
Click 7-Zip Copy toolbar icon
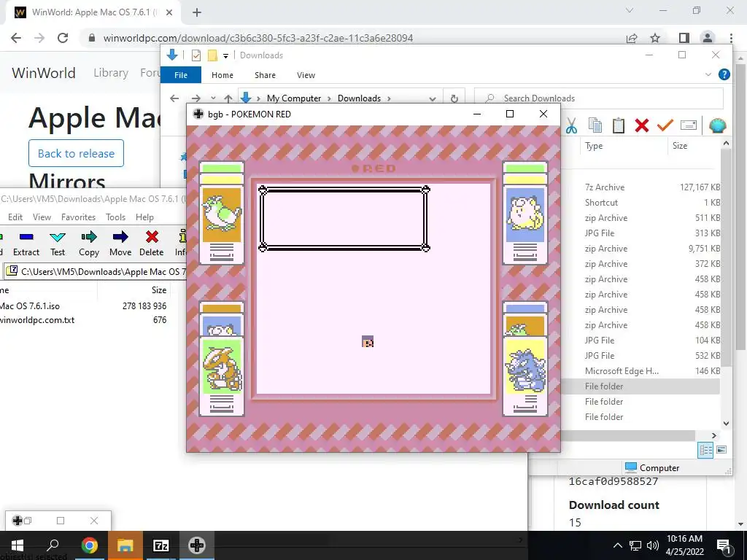pyautogui.click(x=89, y=244)
